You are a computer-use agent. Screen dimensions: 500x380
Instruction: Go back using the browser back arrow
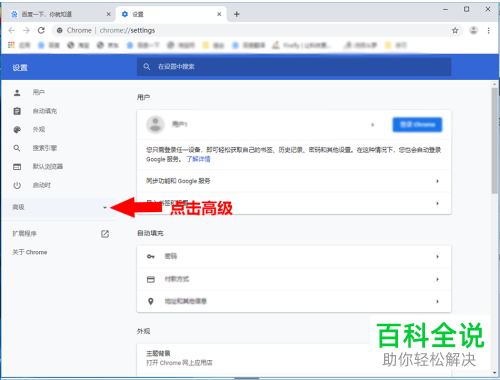(12, 30)
